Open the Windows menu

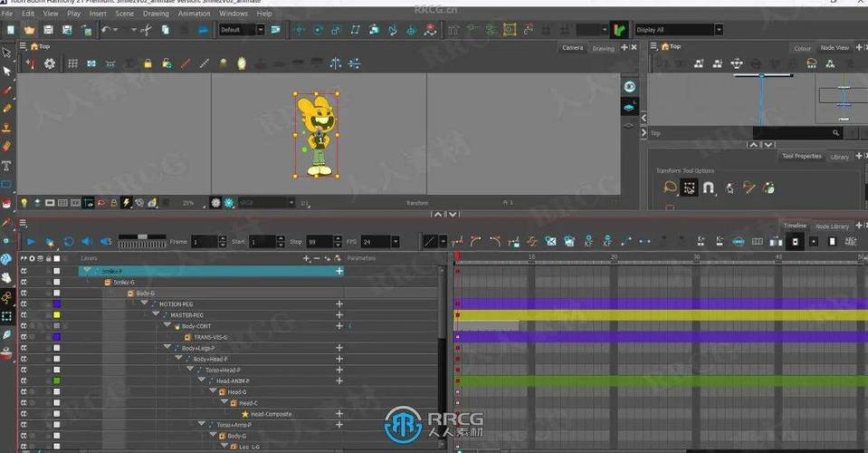pyautogui.click(x=233, y=14)
